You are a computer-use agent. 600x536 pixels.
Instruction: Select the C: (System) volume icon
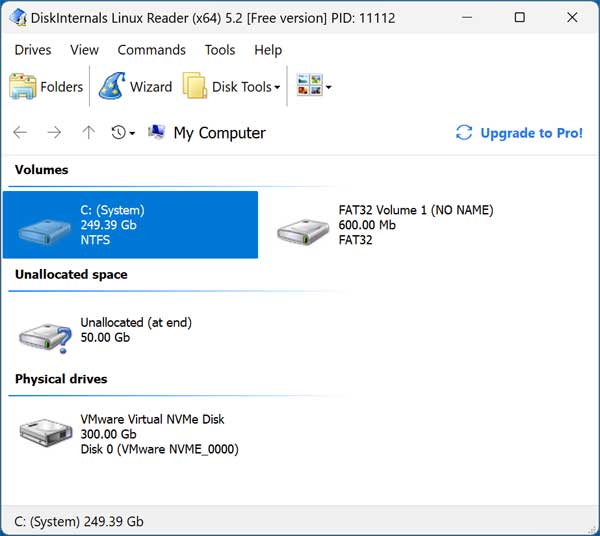tap(44, 231)
